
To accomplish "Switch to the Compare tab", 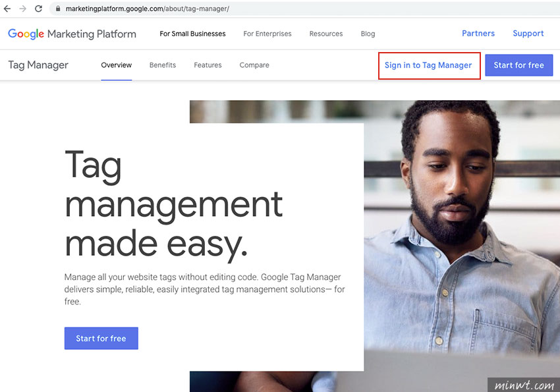I will tap(254, 65).
